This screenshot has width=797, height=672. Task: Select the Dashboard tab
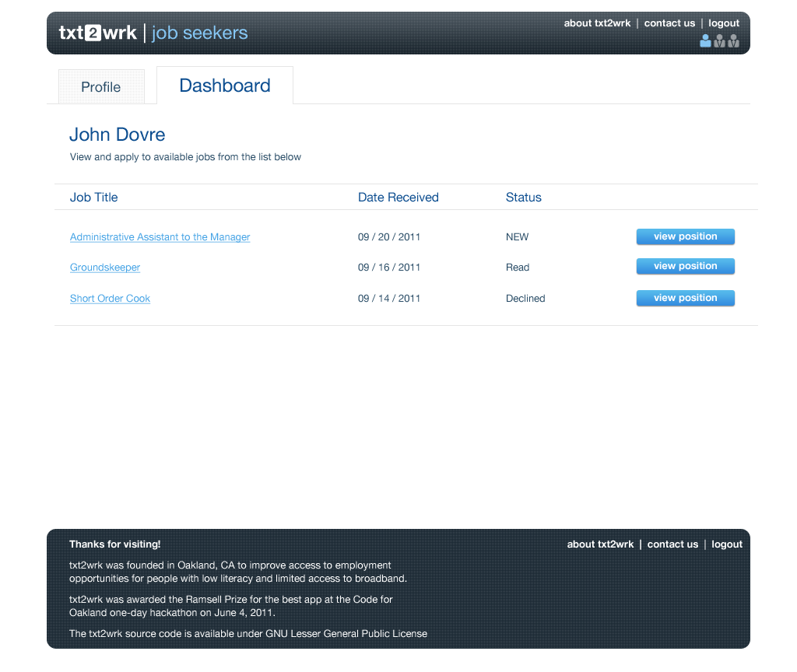point(225,86)
